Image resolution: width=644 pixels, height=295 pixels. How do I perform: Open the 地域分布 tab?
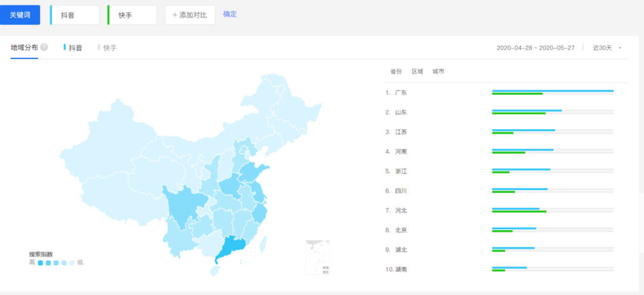(x=24, y=48)
